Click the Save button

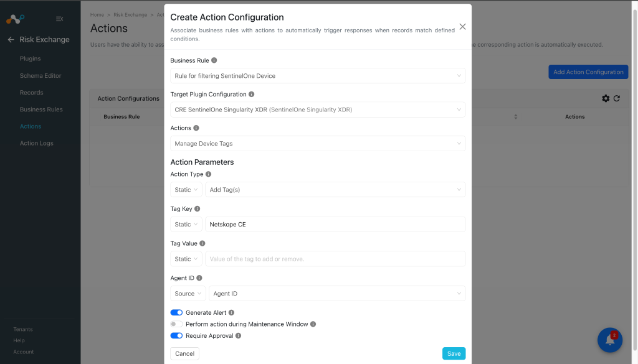point(454,353)
